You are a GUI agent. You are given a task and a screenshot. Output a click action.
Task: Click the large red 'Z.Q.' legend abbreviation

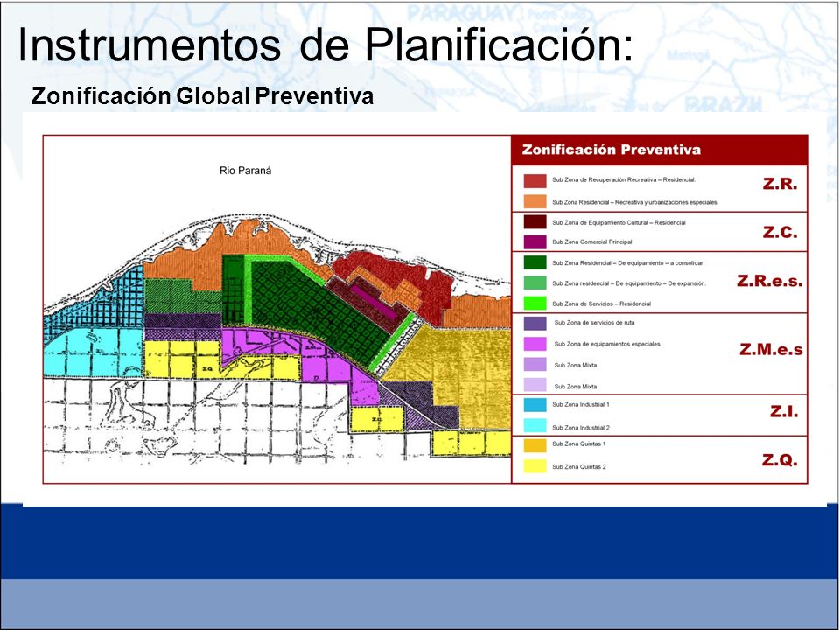[x=780, y=459]
